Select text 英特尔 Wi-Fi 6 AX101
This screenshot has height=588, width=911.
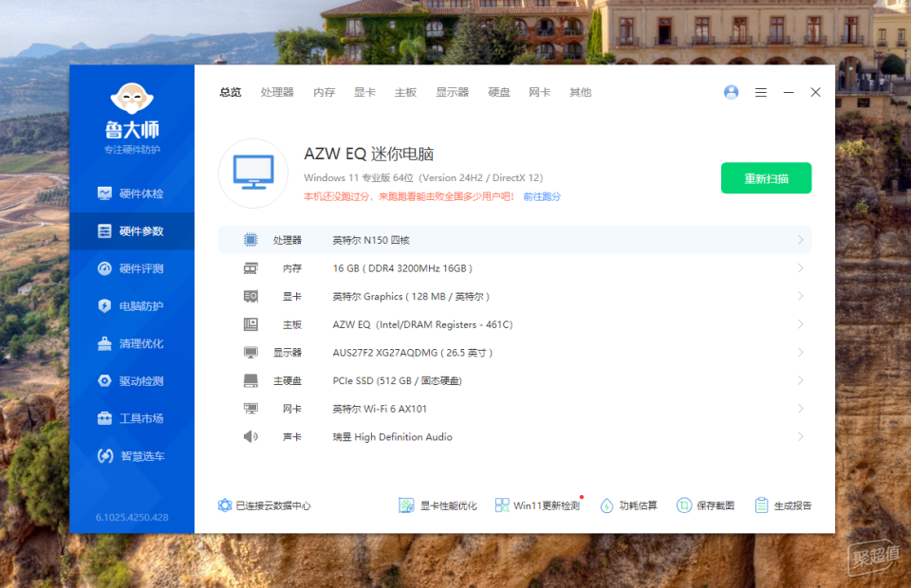pyautogui.click(x=380, y=409)
